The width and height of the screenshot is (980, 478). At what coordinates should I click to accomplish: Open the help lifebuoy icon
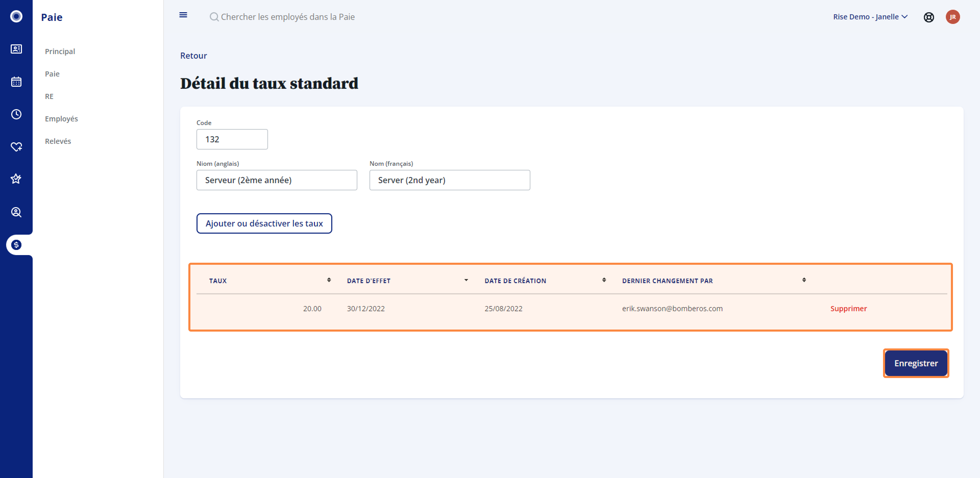click(929, 17)
